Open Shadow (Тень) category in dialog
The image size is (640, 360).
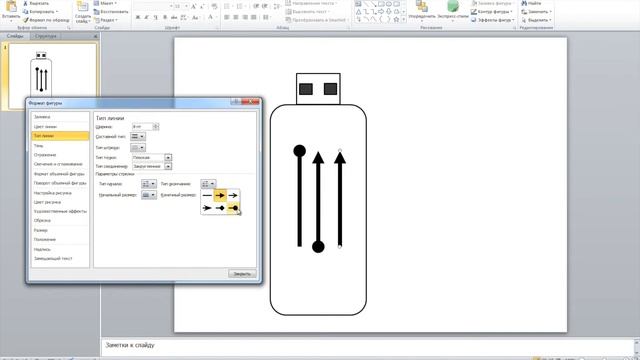click(60, 145)
